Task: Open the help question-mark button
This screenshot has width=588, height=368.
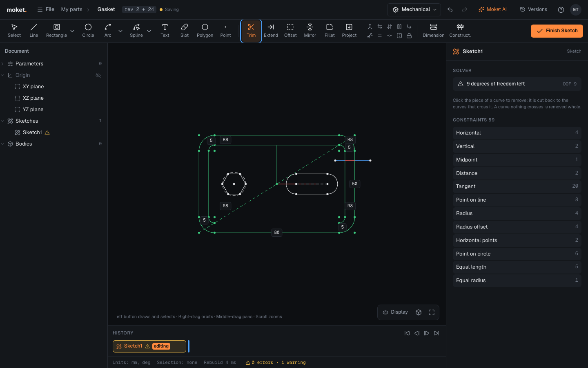Action: click(561, 10)
